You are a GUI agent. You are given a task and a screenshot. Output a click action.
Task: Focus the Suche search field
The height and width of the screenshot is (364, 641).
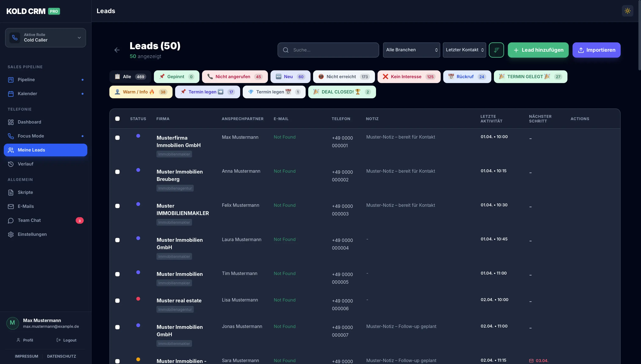328,50
